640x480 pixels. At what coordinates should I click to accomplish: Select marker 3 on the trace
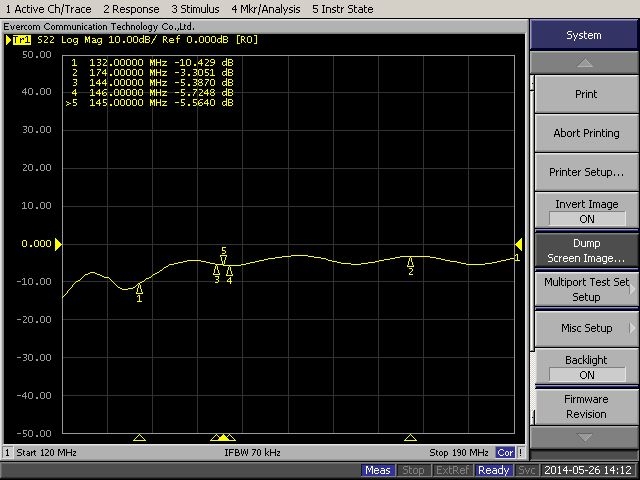(216, 270)
